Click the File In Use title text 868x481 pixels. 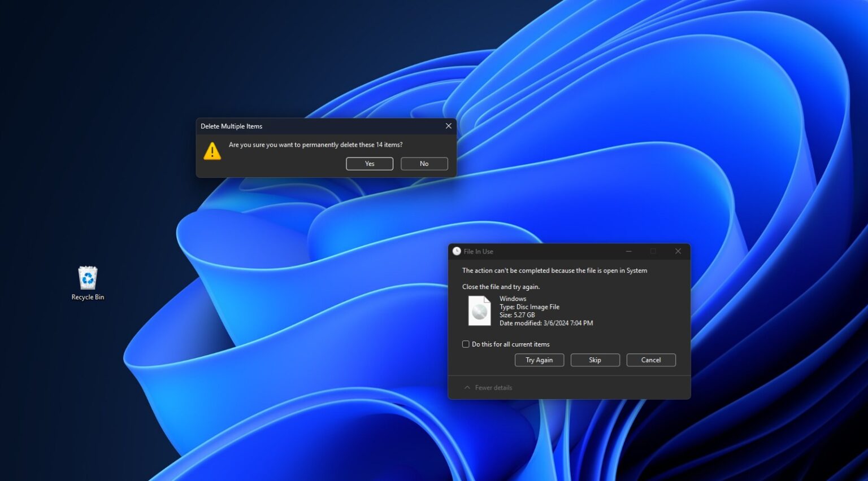coord(478,251)
